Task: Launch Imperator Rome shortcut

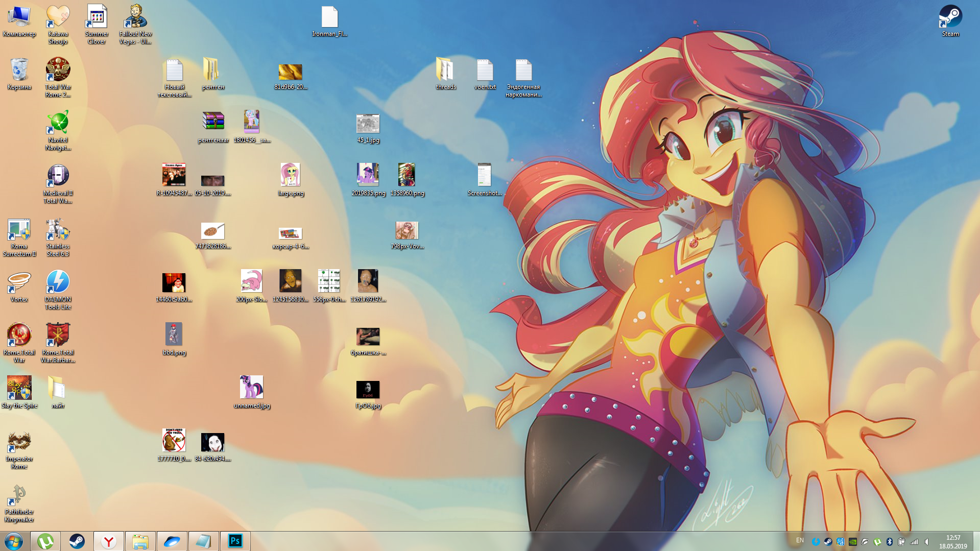Action: [19, 449]
